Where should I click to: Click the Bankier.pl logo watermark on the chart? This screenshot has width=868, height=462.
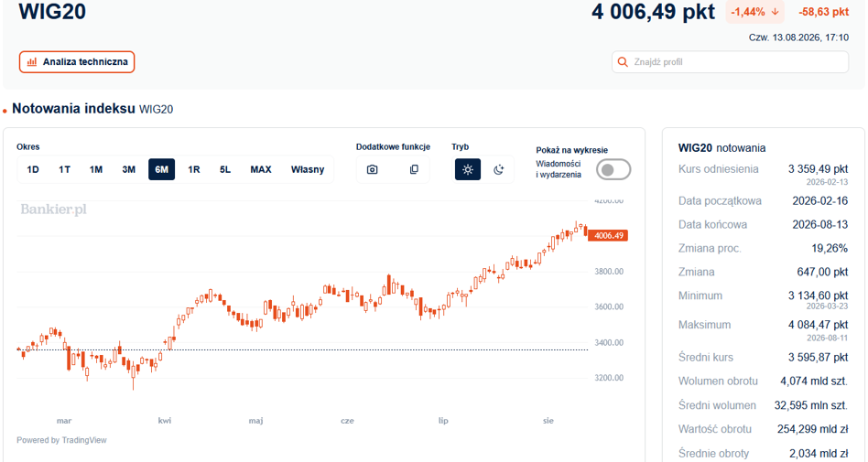click(54, 210)
